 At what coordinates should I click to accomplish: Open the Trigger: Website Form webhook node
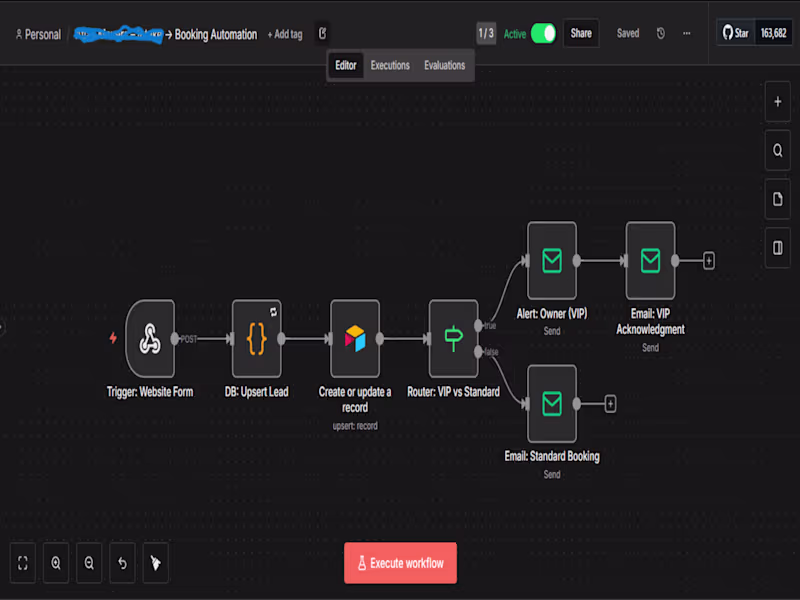(151, 338)
